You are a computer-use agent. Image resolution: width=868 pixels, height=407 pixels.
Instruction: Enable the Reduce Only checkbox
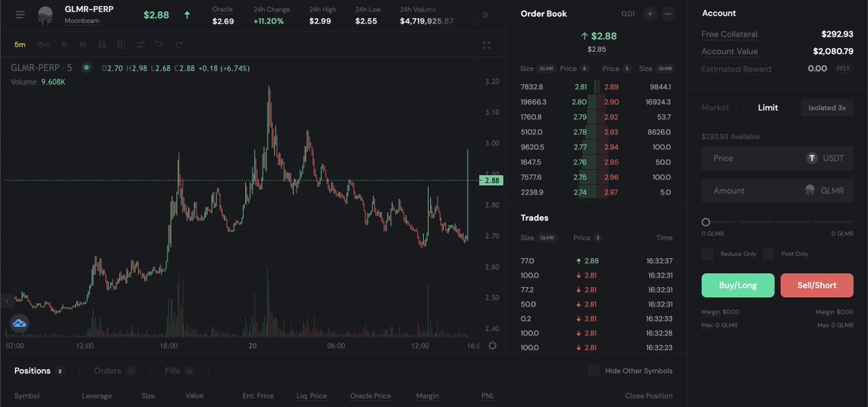(x=707, y=254)
